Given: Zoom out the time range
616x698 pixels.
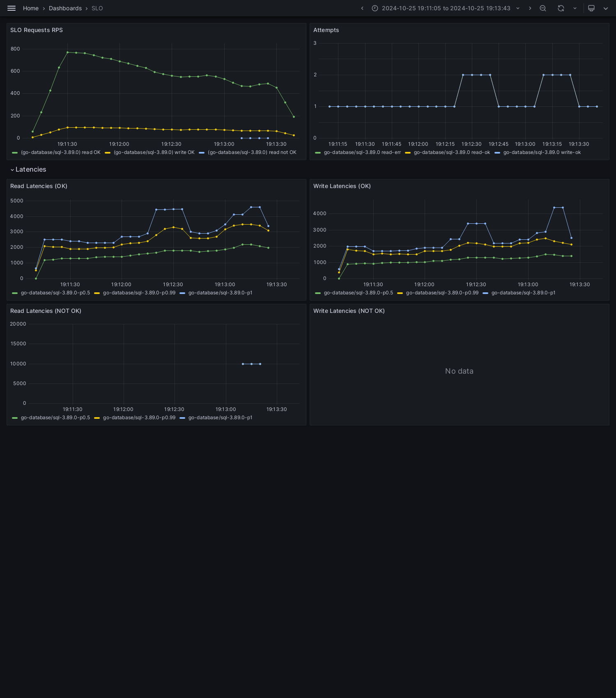Looking at the screenshot, I should point(543,8).
